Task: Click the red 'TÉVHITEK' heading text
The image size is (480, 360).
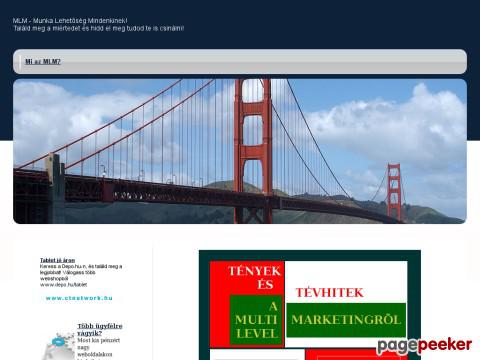Action: [329, 292]
